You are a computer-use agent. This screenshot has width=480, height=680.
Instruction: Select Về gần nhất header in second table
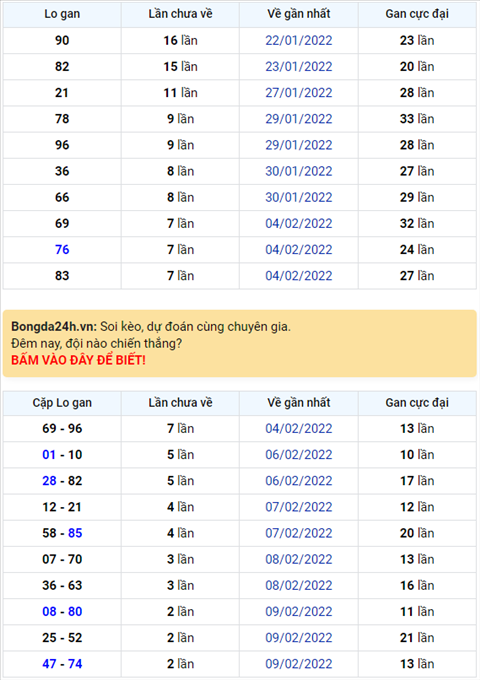(x=299, y=403)
